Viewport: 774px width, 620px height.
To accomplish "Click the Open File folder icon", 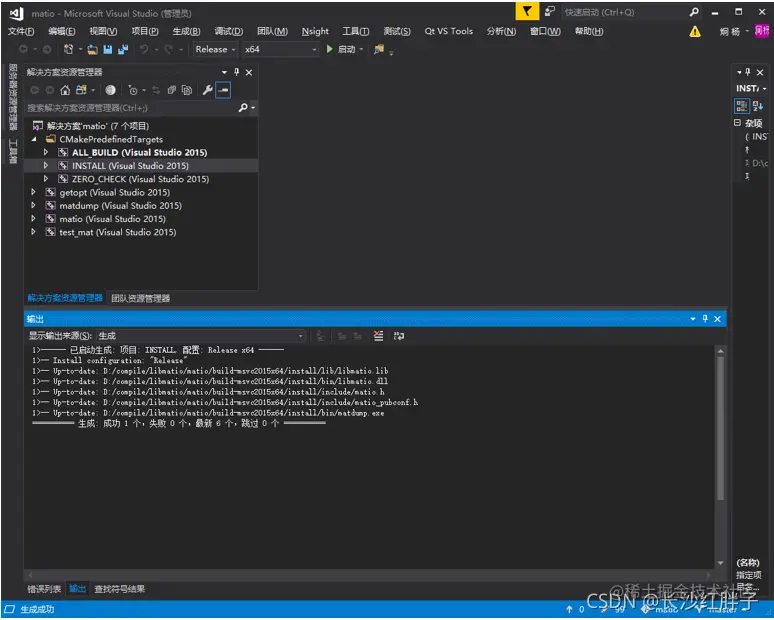I will 92,49.
